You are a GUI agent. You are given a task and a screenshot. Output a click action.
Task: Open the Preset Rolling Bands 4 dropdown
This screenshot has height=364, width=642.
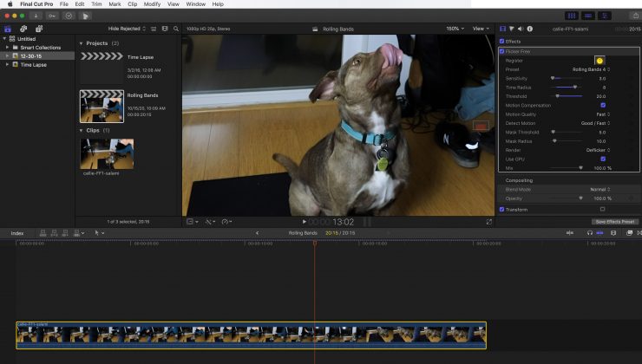coord(590,69)
